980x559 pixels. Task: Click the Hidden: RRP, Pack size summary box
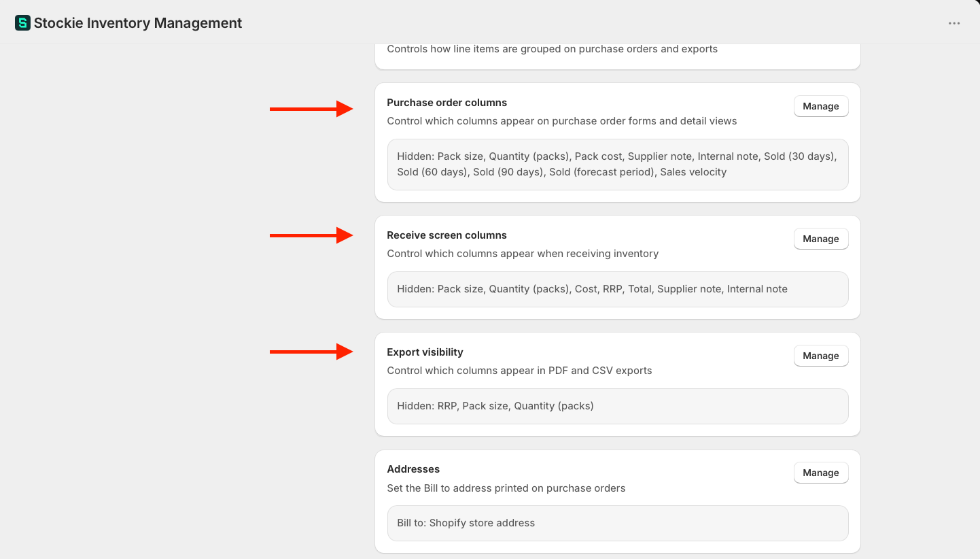[x=618, y=406]
